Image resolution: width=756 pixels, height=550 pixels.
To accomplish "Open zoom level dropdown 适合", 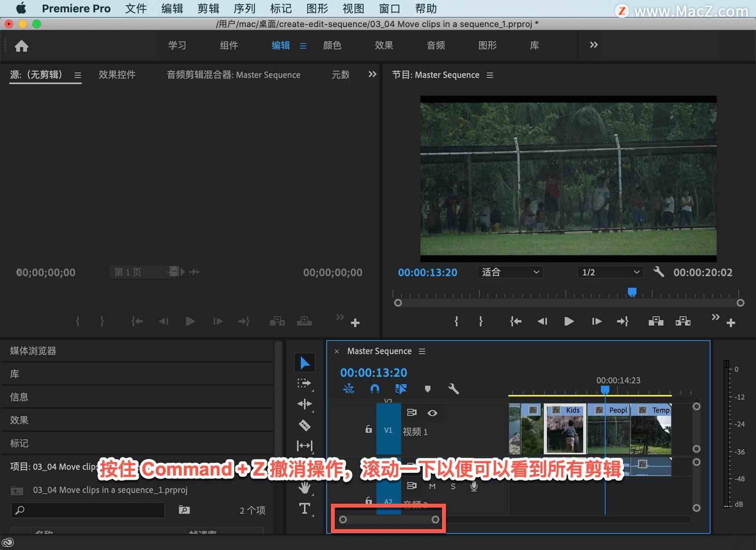I will click(x=510, y=272).
